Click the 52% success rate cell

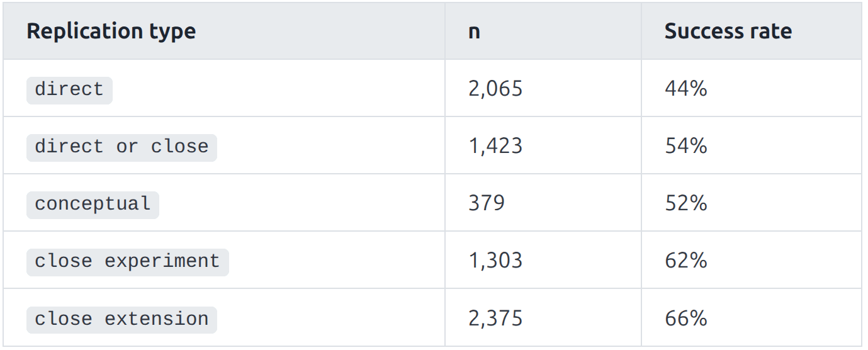click(686, 204)
